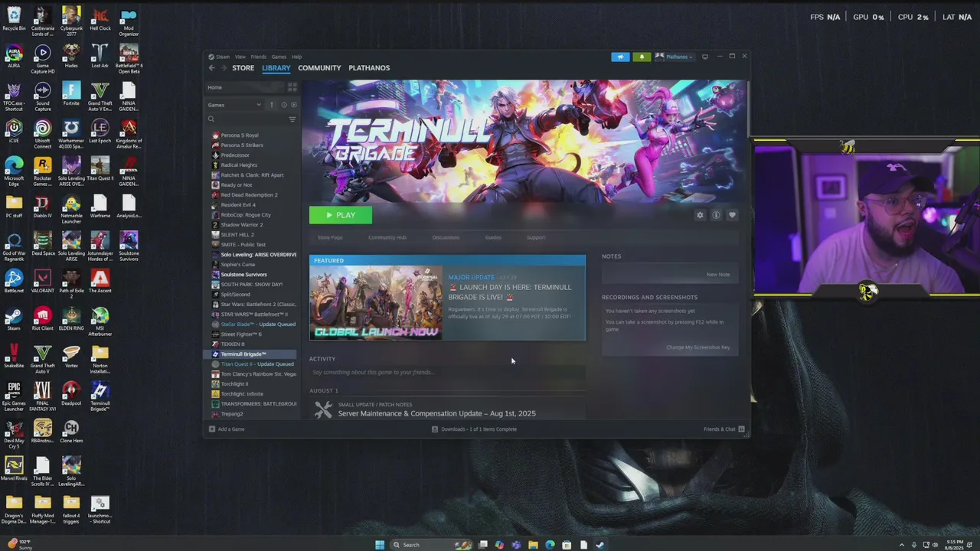Open game info icon

[x=716, y=215]
